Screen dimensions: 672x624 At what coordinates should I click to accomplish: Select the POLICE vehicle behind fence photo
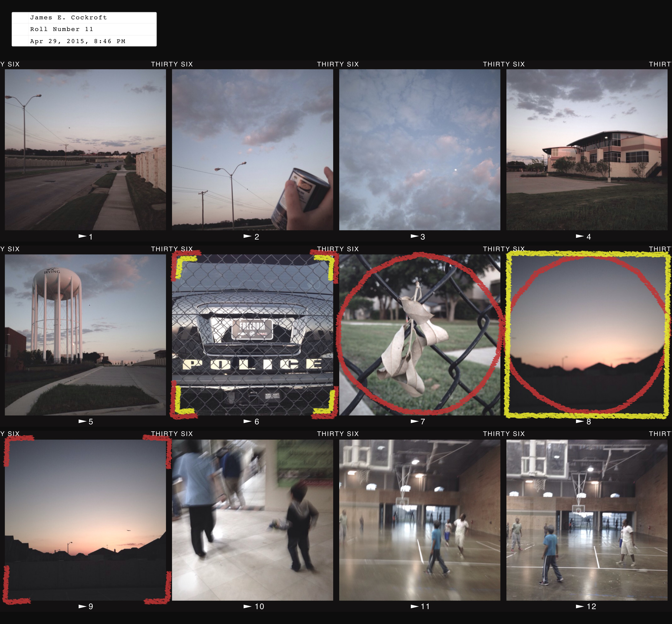(x=252, y=335)
